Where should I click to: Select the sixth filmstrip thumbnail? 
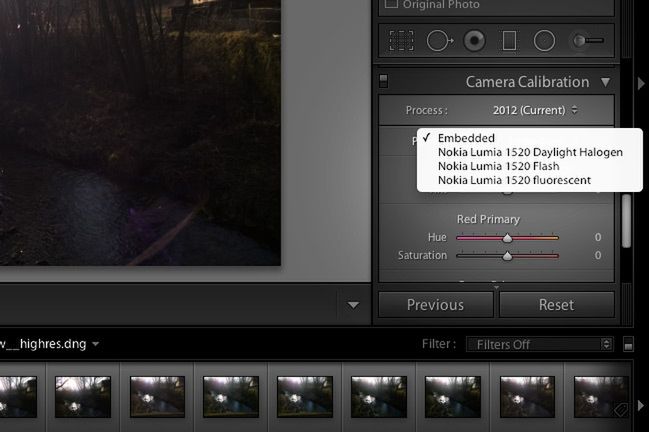pyautogui.click(x=379, y=396)
